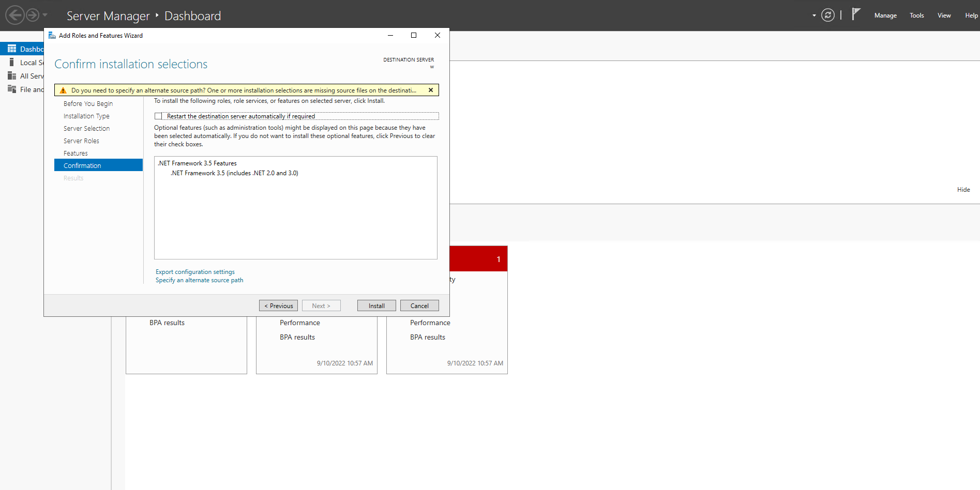Open BPA results in middle tile

[x=297, y=337]
